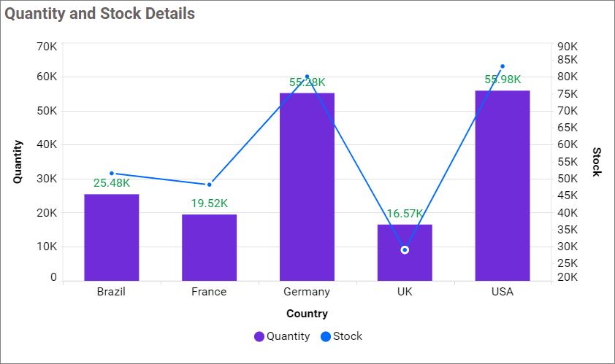This screenshot has width=615, height=364.
Task: Click the 19.52K data label
Action: click(210, 204)
